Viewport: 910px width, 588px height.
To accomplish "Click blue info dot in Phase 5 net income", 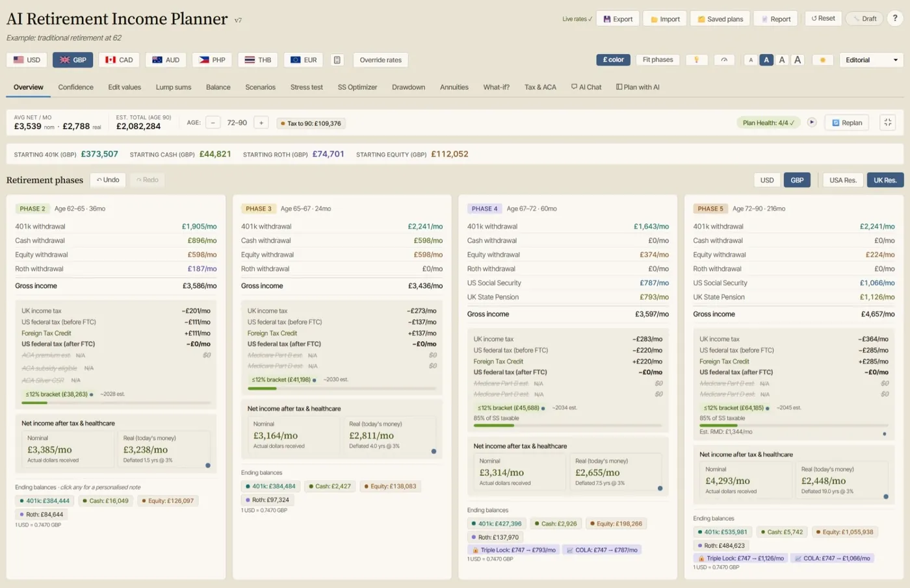I will 886,496.
